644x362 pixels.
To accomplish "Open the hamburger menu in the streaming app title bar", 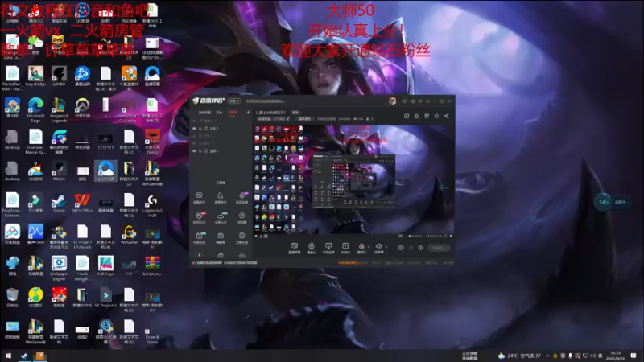I will pos(427,101).
